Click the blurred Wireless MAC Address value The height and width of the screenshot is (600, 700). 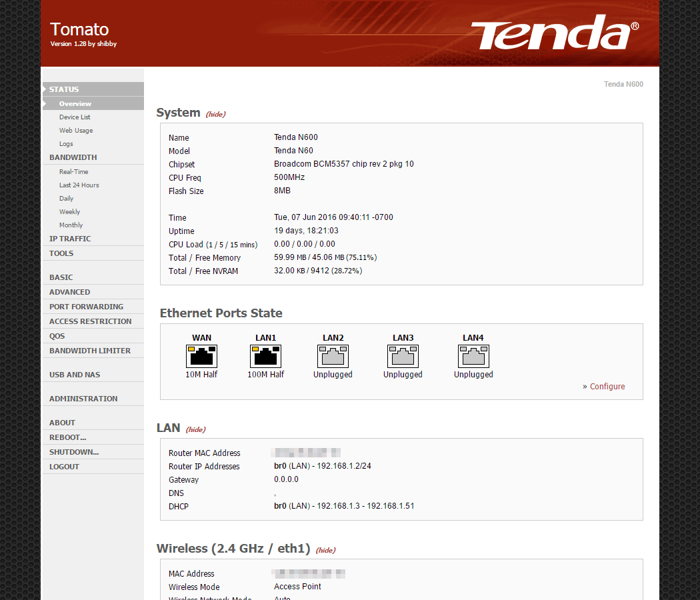[309, 573]
